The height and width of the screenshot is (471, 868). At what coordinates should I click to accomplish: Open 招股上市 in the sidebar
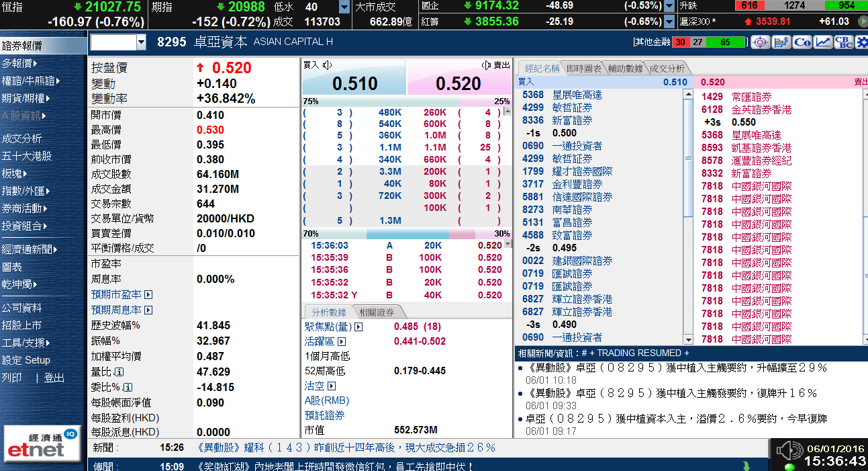[22, 325]
